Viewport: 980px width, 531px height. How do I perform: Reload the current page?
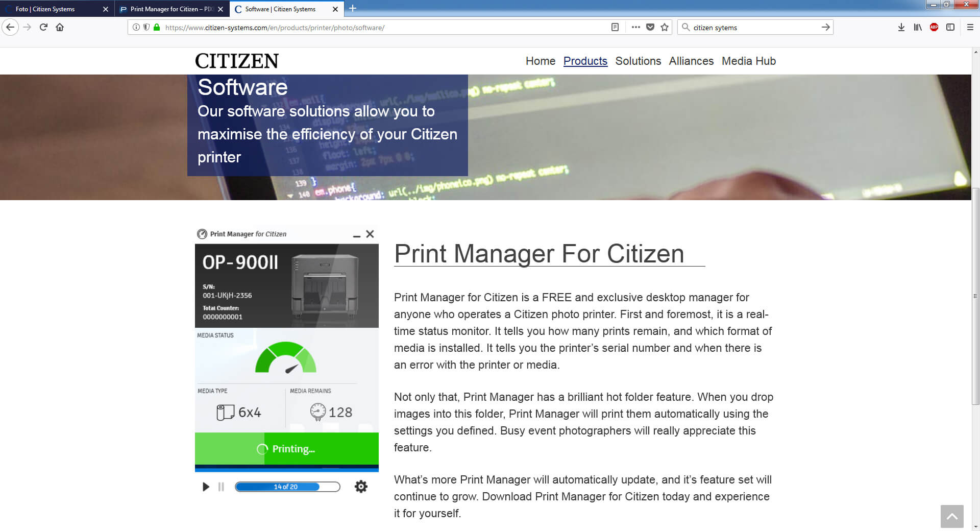click(x=43, y=27)
